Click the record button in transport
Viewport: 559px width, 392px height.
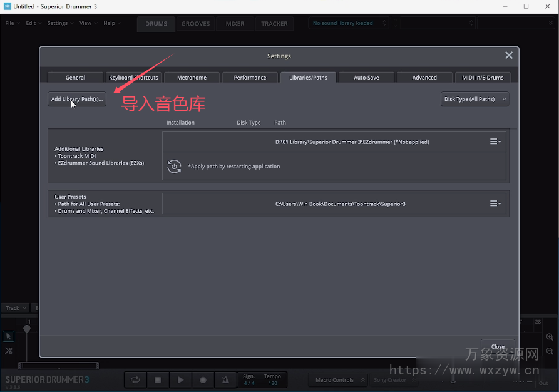[203, 379]
